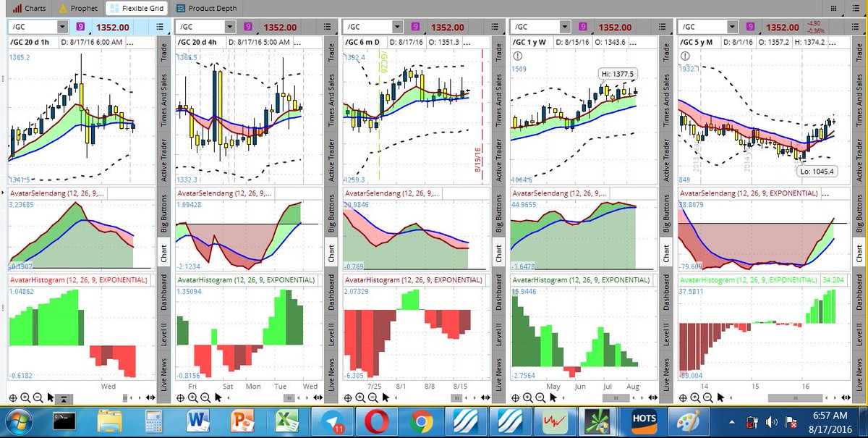Image resolution: width=868 pixels, height=438 pixels.
Task: Open the grid layout icon at top right
Action: (833, 9)
